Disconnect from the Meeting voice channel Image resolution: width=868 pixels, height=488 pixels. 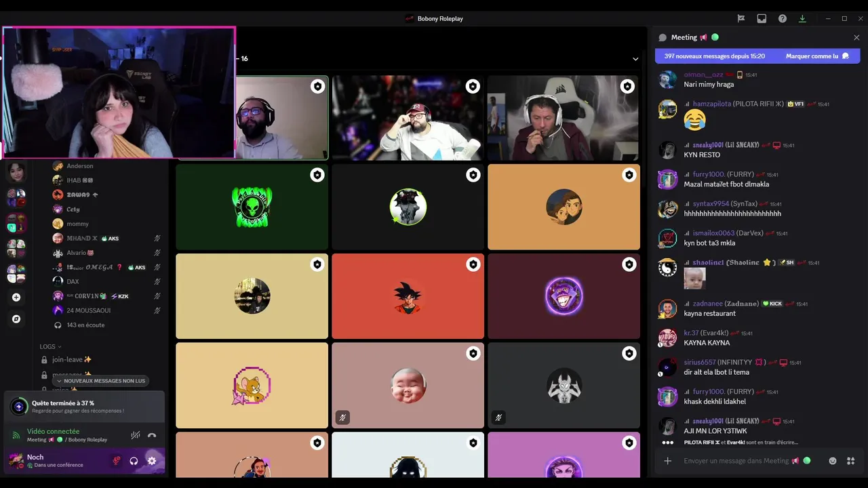click(152, 435)
